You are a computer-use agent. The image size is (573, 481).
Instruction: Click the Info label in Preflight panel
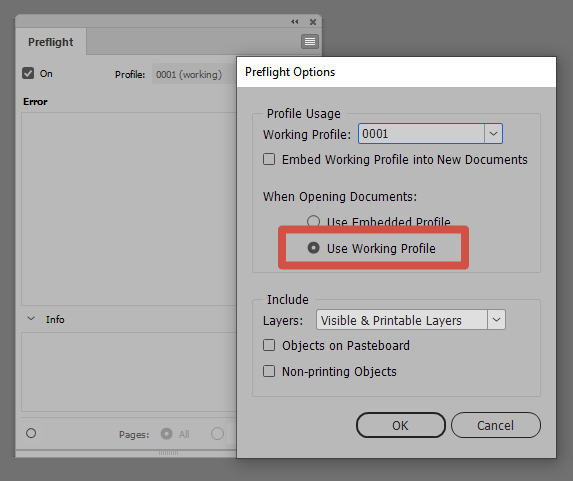[x=55, y=319]
